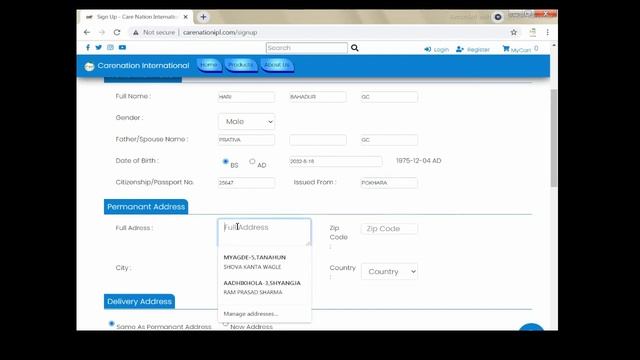Click the 1975-12-04 AD converted date
Image resolution: width=640 pixels, height=360 pixels.
coord(418,161)
